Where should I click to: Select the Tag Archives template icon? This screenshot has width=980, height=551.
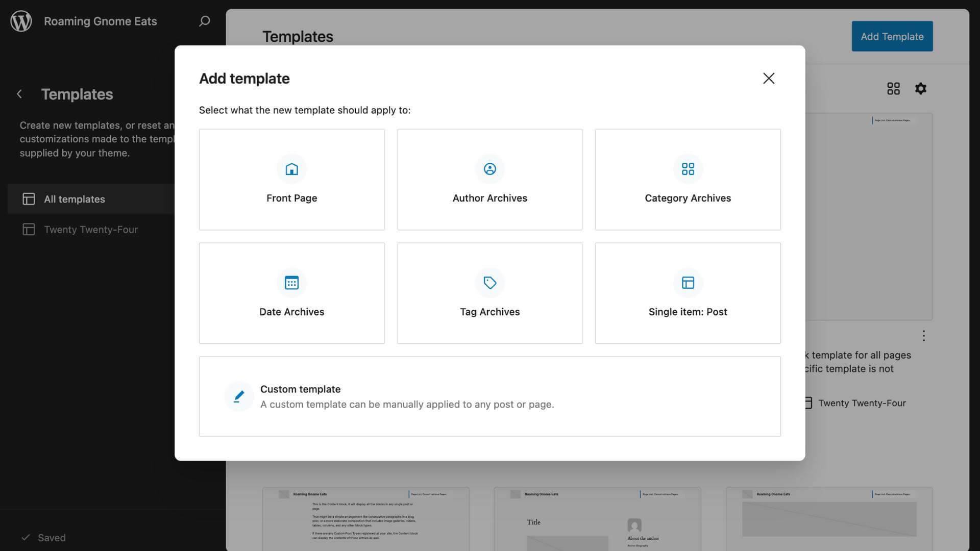click(x=489, y=283)
